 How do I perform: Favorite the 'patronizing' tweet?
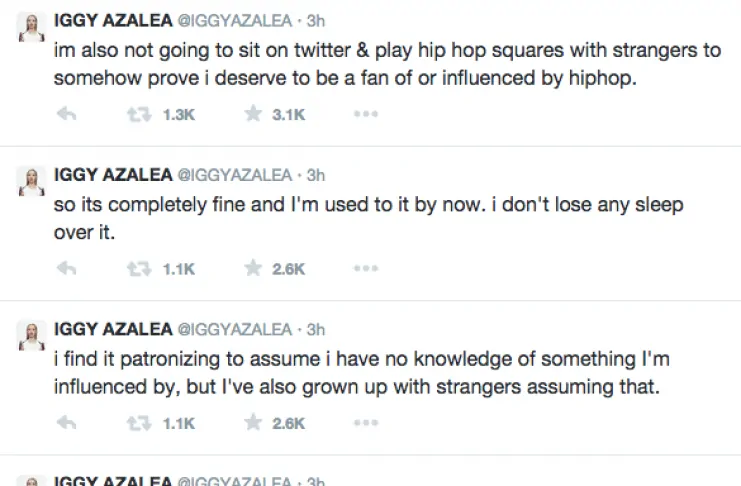(x=253, y=423)
